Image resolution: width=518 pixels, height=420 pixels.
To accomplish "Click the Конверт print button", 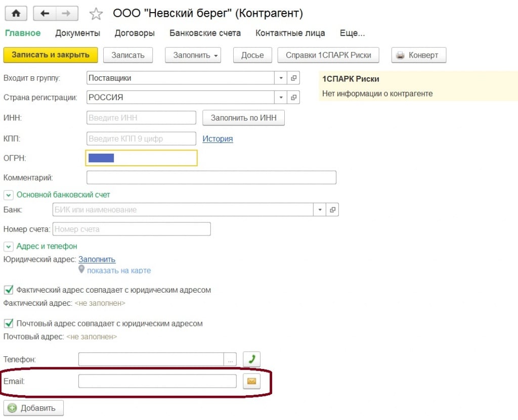I will [418, 55].
